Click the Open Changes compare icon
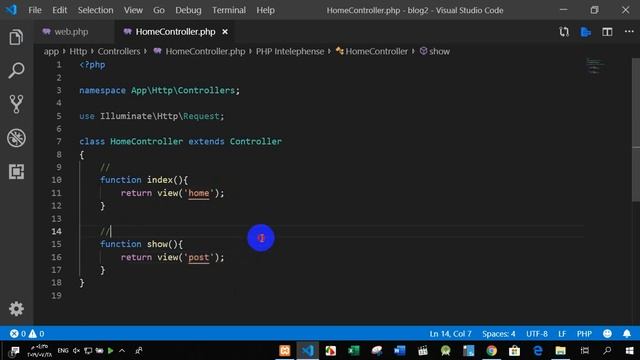 pyautogui.click(x=564, y=32)
